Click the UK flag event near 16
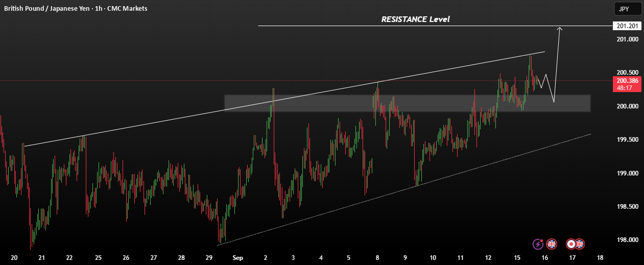The image size is (644, 265). click(x=551, y=244)
